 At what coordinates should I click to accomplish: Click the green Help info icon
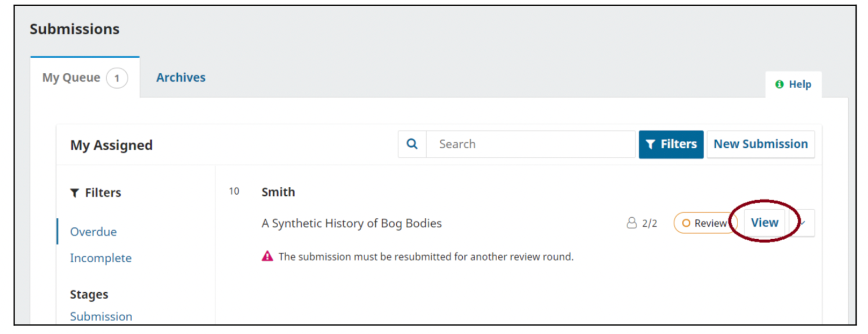779,85
